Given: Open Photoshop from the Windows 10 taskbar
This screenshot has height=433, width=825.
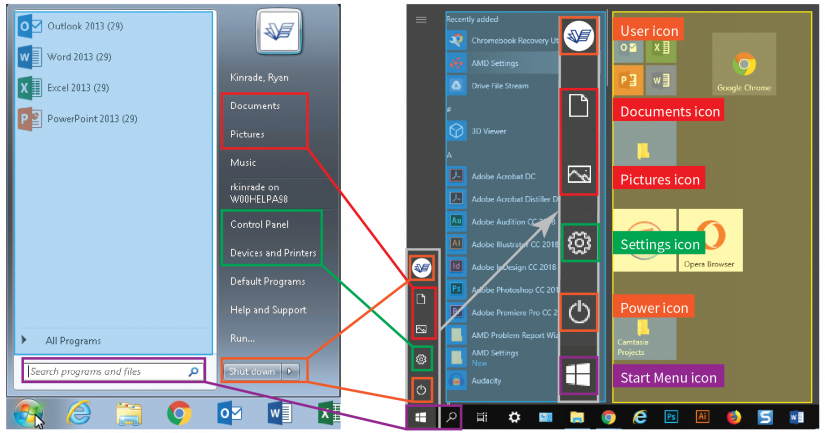Looking at the screenshot, I should tap(671, 417).
